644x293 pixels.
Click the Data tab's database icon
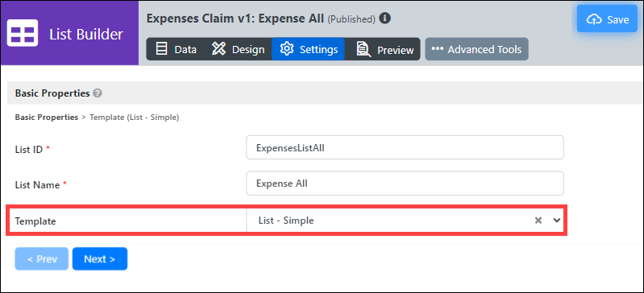point(162,49)
